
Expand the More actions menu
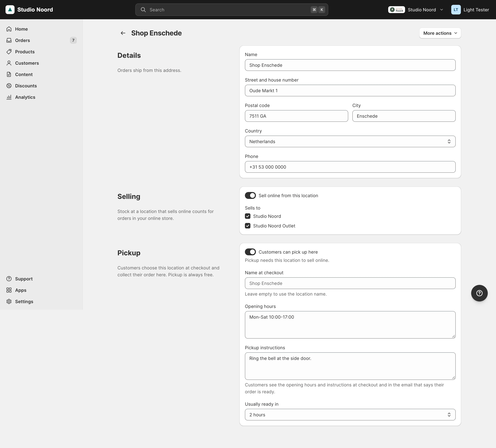pyautogui.click(x=440, y=33)
